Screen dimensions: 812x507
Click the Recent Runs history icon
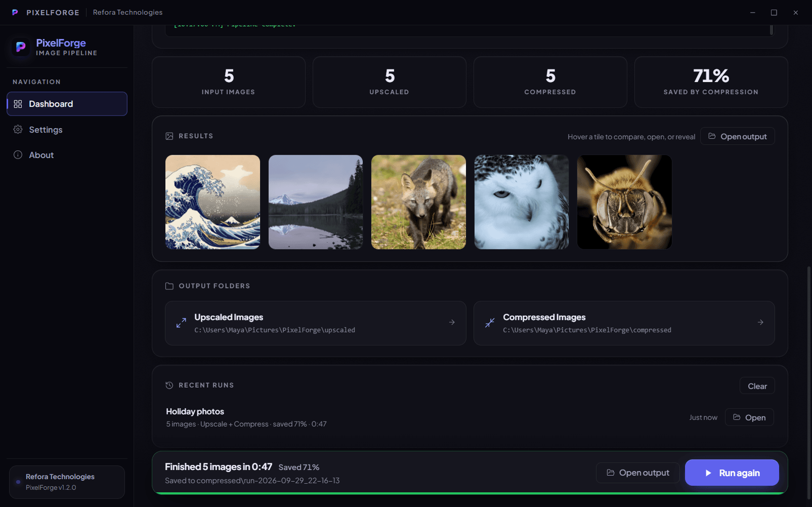pos(169,386)
